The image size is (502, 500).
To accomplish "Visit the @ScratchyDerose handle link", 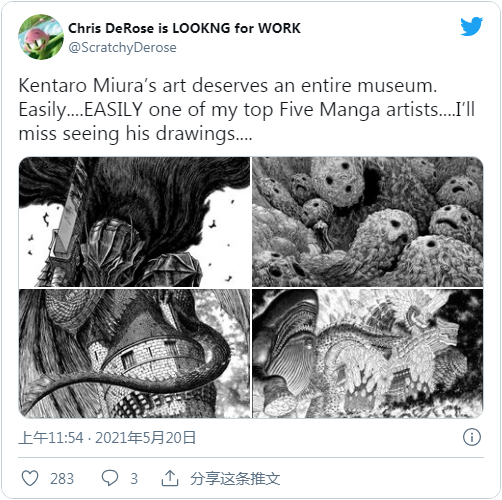I will [x=122, y=48].
